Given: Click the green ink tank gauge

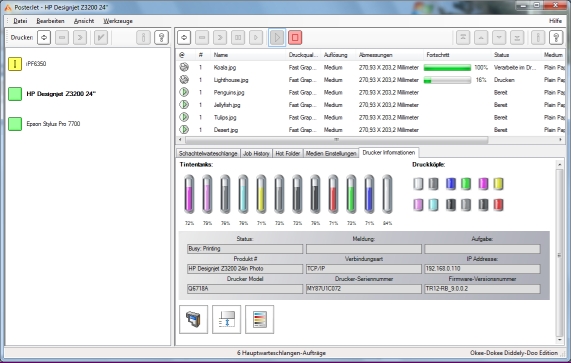Looking at the screenshot, I should (351, 194).
